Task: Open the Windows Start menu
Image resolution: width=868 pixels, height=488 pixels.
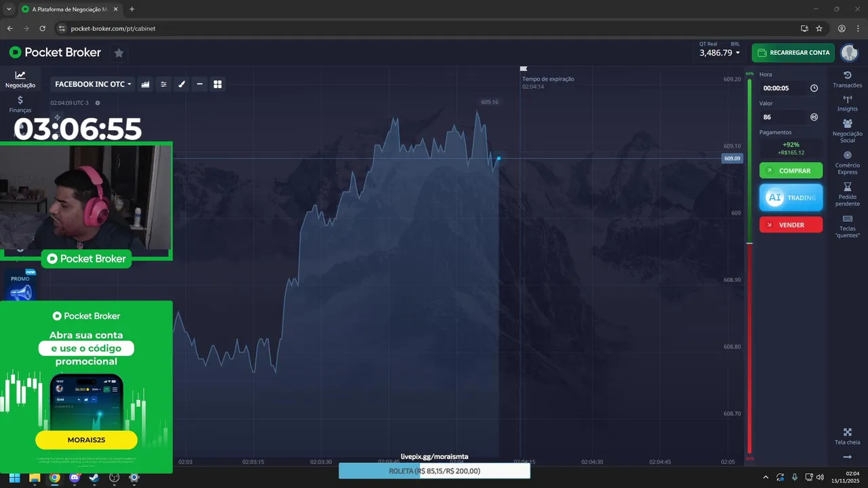Action: tap(15, 478)
